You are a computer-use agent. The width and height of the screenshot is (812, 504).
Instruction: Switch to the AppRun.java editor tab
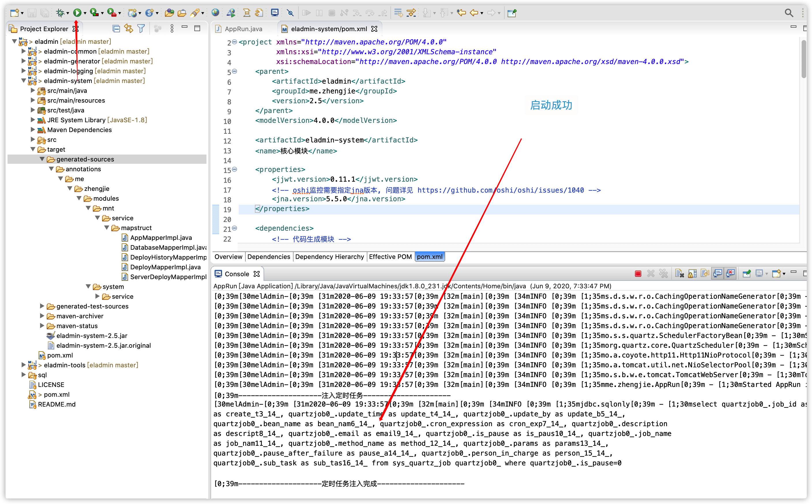(x=239, y=29)
